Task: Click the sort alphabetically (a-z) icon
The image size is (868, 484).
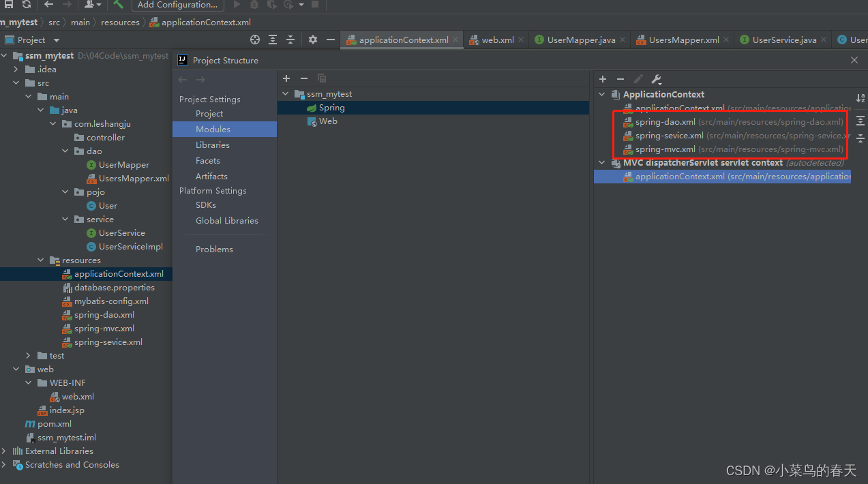Action: point(860,99)
